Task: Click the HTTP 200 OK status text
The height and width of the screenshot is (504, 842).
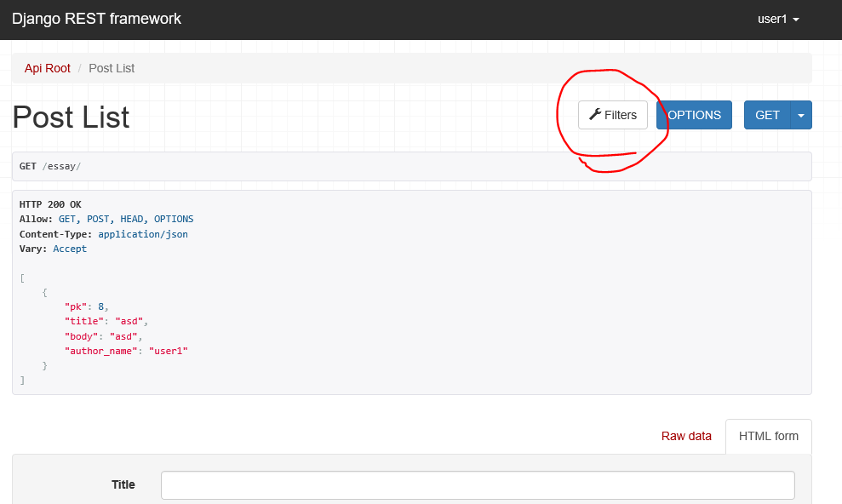Action: click(x=50, y=204)
